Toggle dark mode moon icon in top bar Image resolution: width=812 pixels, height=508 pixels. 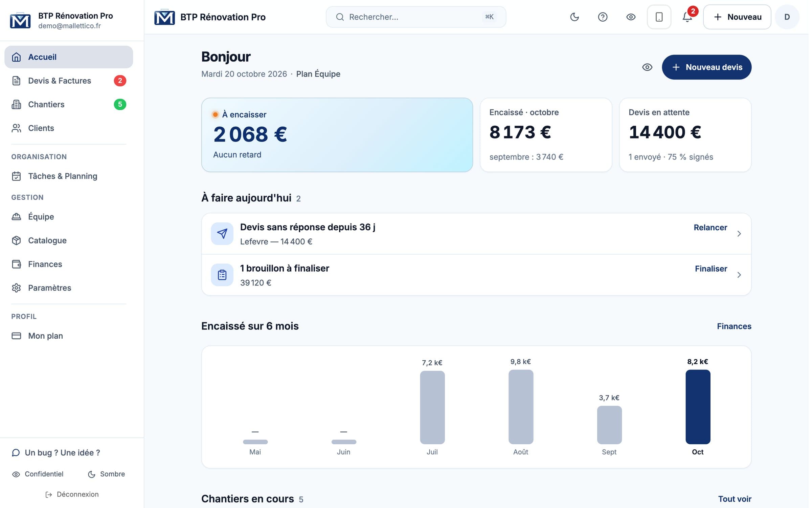click(x=574, y=17)
